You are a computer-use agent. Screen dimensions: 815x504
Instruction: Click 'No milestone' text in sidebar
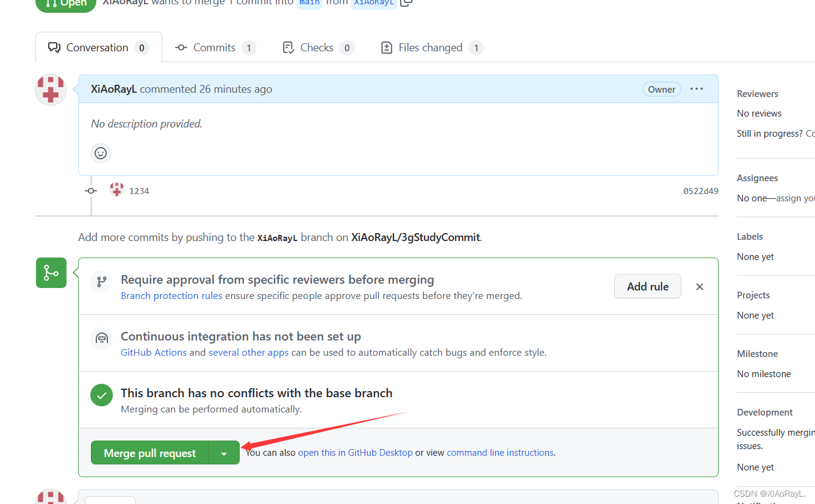click(764, 374)
